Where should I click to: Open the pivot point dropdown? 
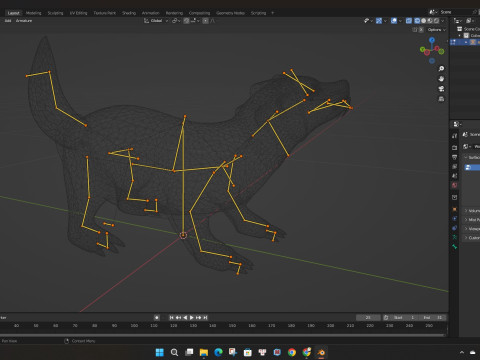tap(176, 21)
